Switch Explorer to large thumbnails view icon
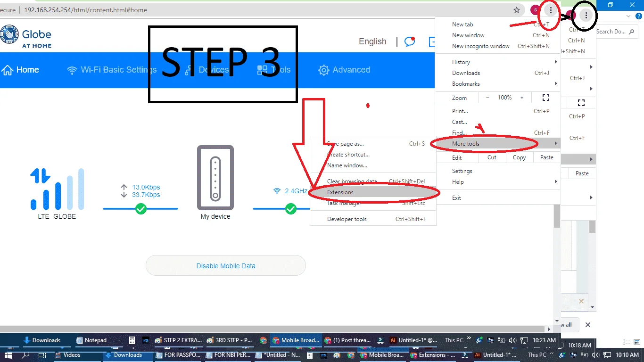This screenshot has height=362, width=644. point(636,342)
